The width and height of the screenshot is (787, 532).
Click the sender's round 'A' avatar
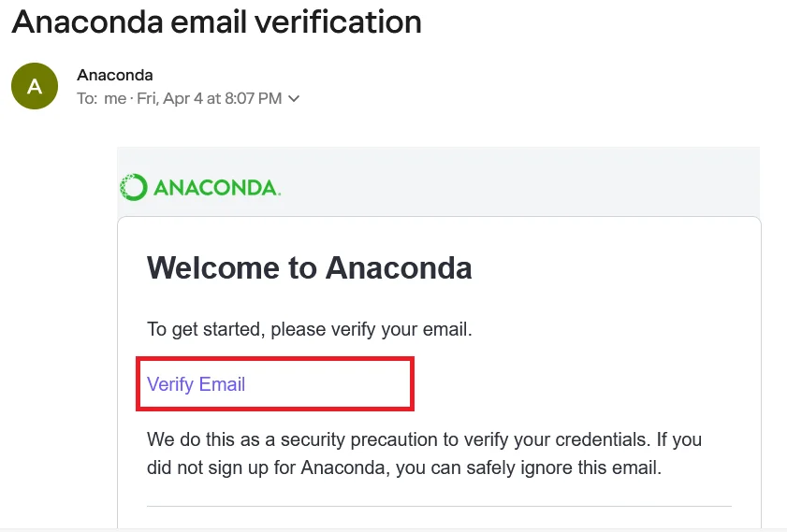(35, 87)
